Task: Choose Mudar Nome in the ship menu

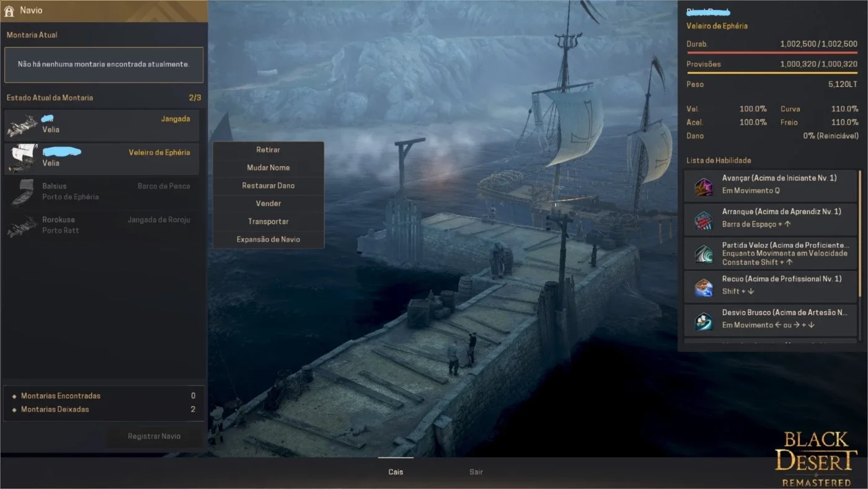Action: click(x=268, y=168)
